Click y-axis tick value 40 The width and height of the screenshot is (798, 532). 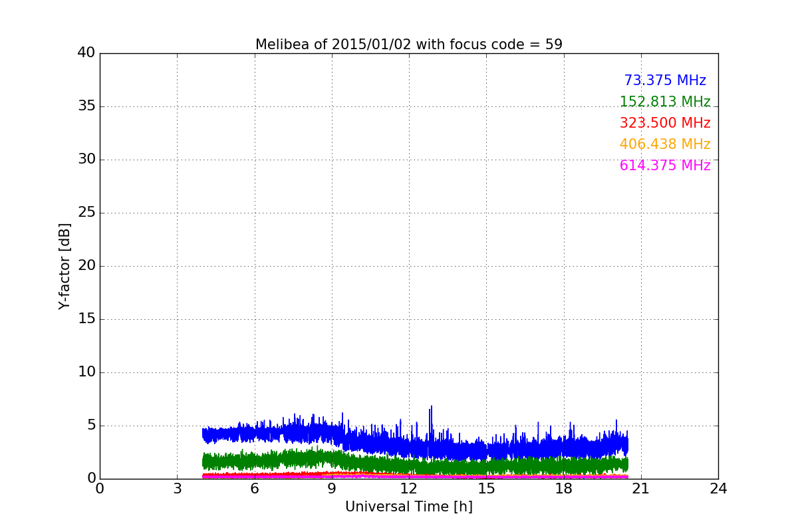(x=86, y=53)
